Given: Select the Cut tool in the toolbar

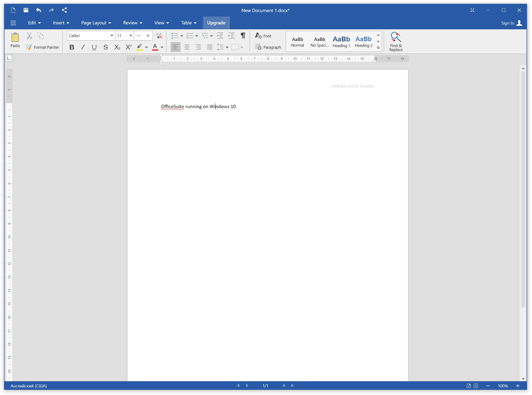Looking at the screenshot, I should pos(29,35).
